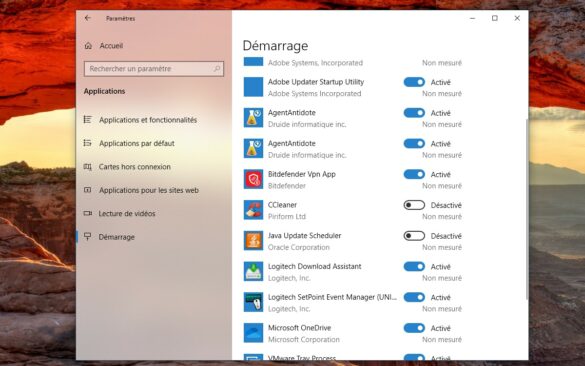The image size is (585, 366).
Task: Minimize the Paramètres window
Action: [472, 18]
